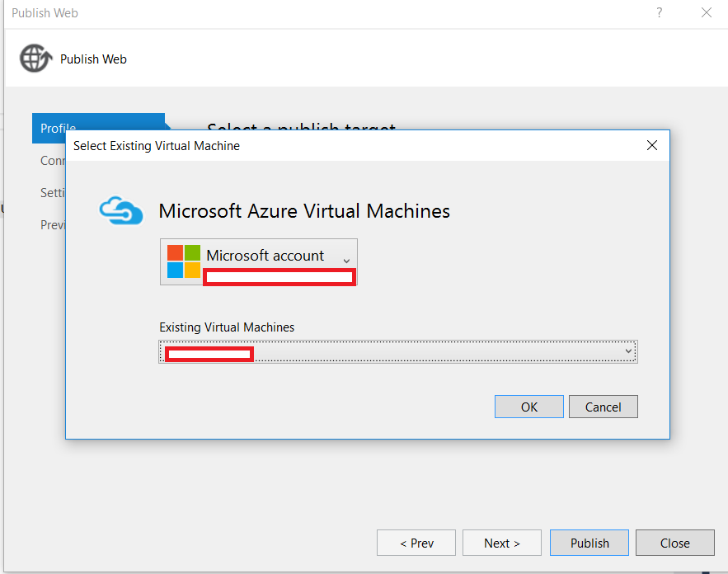Click the Azure cloud icon
Image resolution: width=728 pixels, height=574 pixels.
tap(121, 210)
